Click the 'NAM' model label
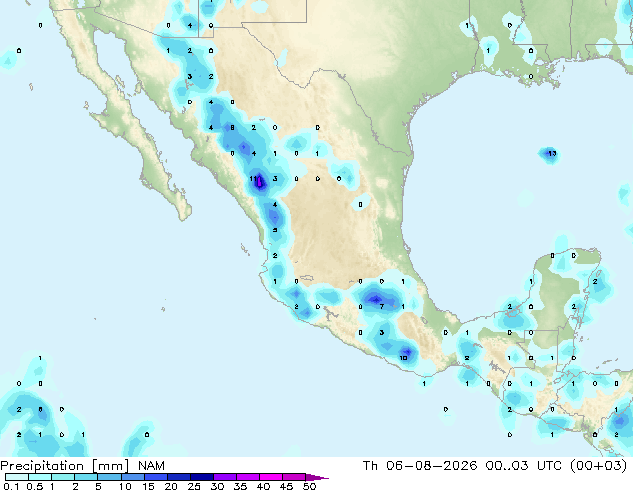The image size is (634, 490). point(151,466)
